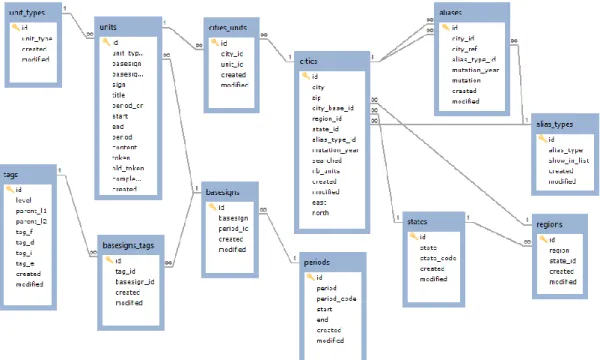Select the old_token field in units
This screenshot has height=360, width=600.
tap(128, 168)
